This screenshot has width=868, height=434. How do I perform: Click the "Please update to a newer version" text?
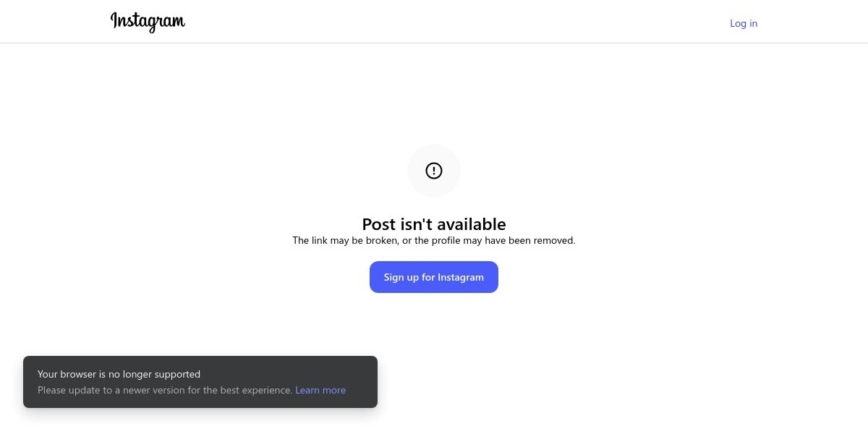point(165,390)
